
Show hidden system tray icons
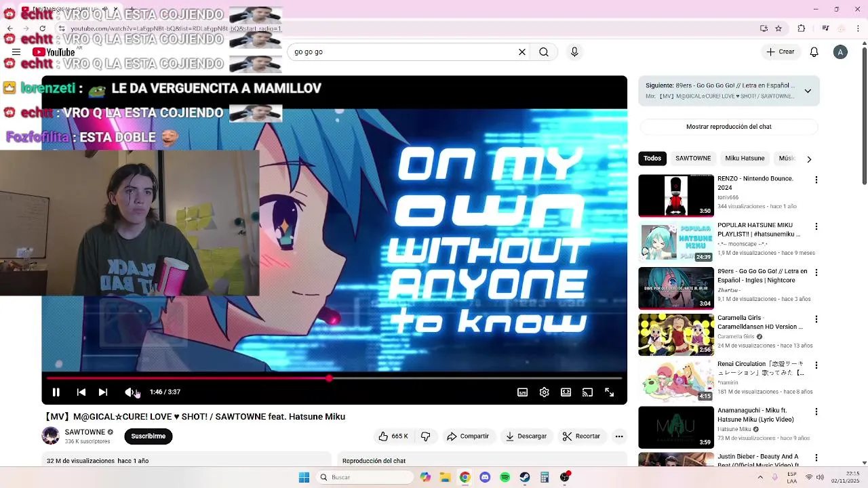coord(760,477)
